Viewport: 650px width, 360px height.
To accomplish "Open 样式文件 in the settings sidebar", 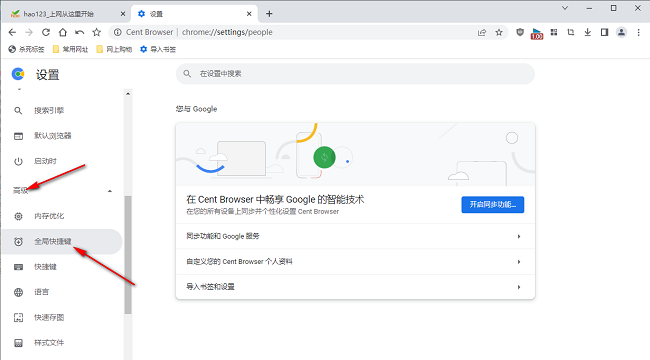I will (62, 343).
